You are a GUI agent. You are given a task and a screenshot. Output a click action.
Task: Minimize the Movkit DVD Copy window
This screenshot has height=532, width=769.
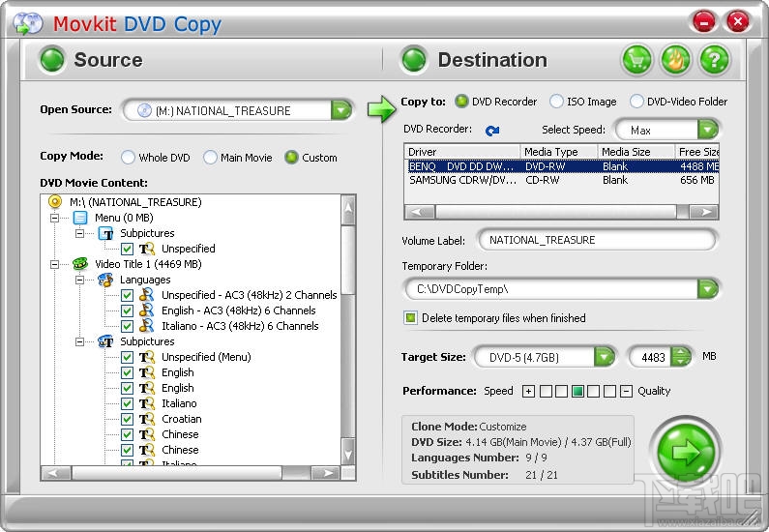pyautogui.click(x=703, y=21)
